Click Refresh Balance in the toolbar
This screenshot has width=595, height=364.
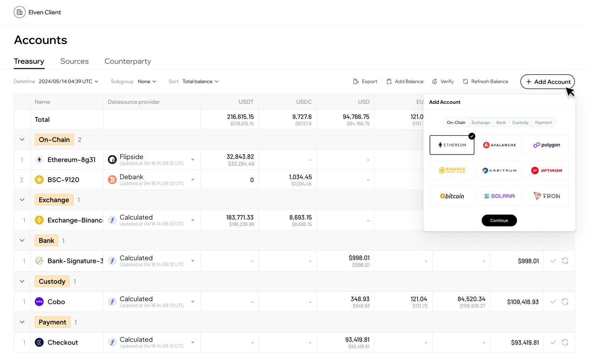pos(485,82)
